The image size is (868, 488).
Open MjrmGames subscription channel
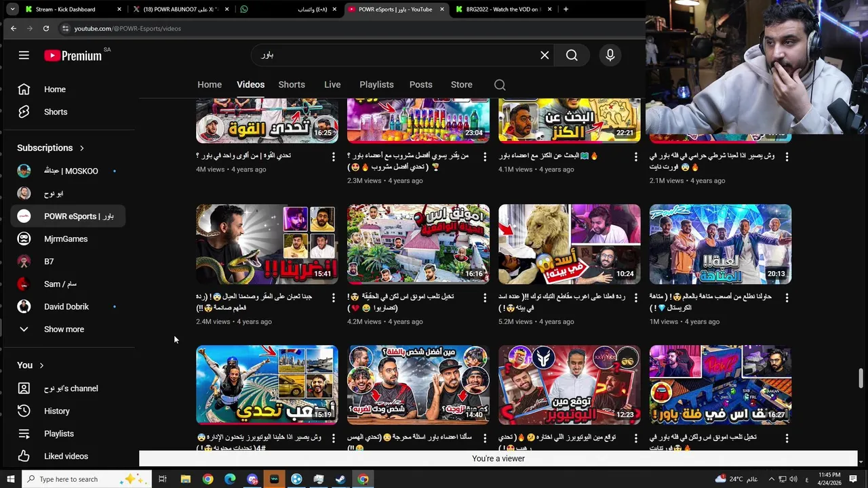(x=68, y=239)
